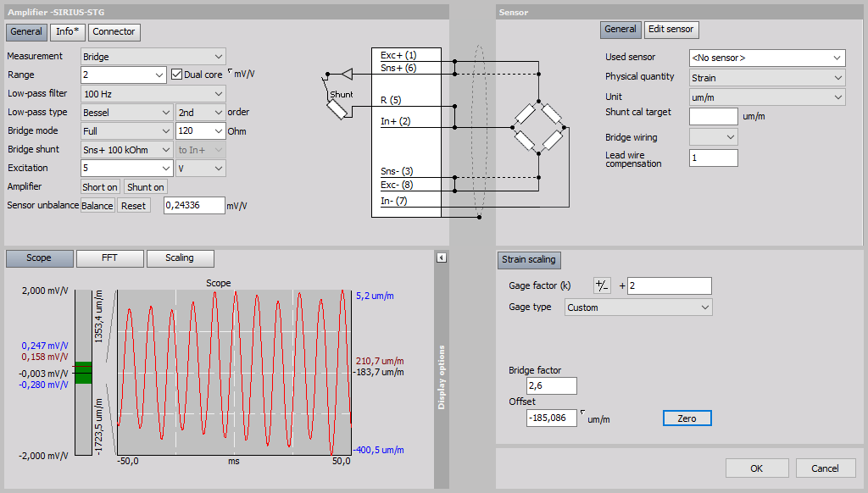Screen dimensions: 868x493
Task: Open the Measurement Bridge dropdown
Action: tap(153, 57)
